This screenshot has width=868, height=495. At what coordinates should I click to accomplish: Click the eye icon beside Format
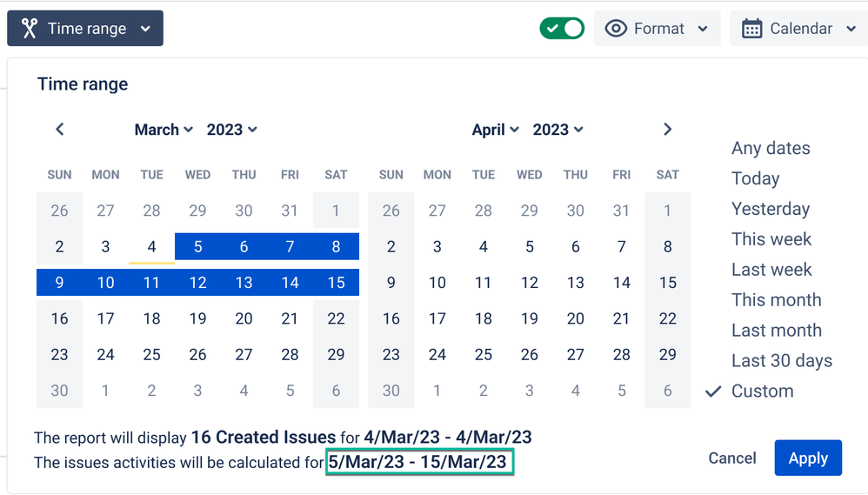click(616, 29)
